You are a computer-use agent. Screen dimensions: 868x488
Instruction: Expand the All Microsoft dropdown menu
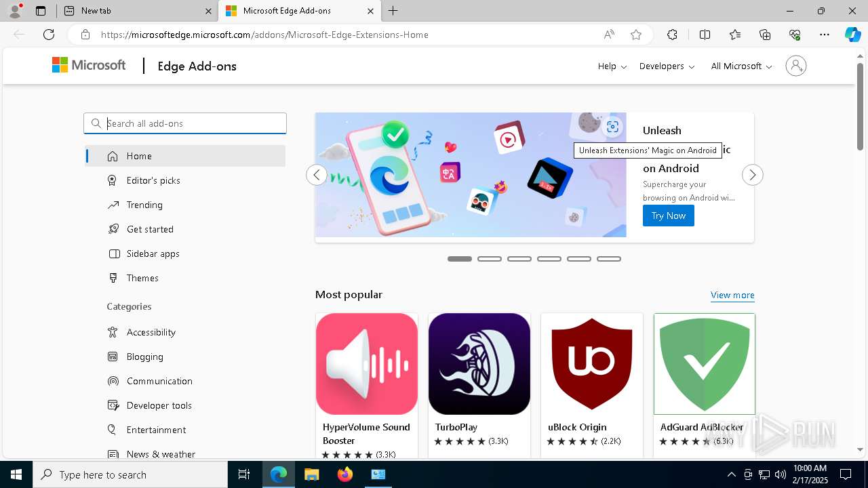(x=741, y=66)
